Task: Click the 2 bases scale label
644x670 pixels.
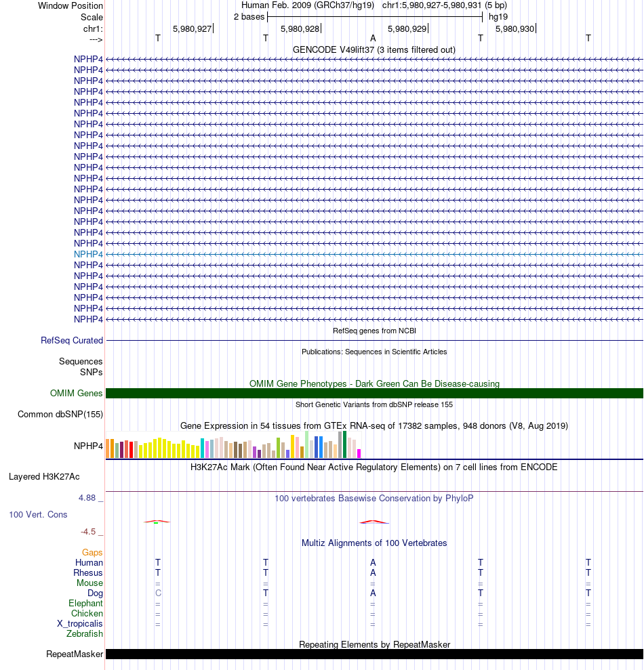Action: (249, 17)
